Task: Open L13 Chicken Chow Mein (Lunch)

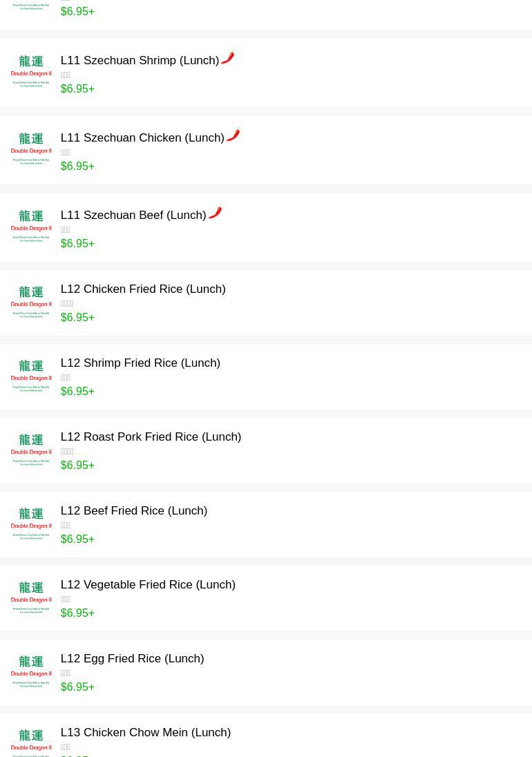Action: (145, 733)
